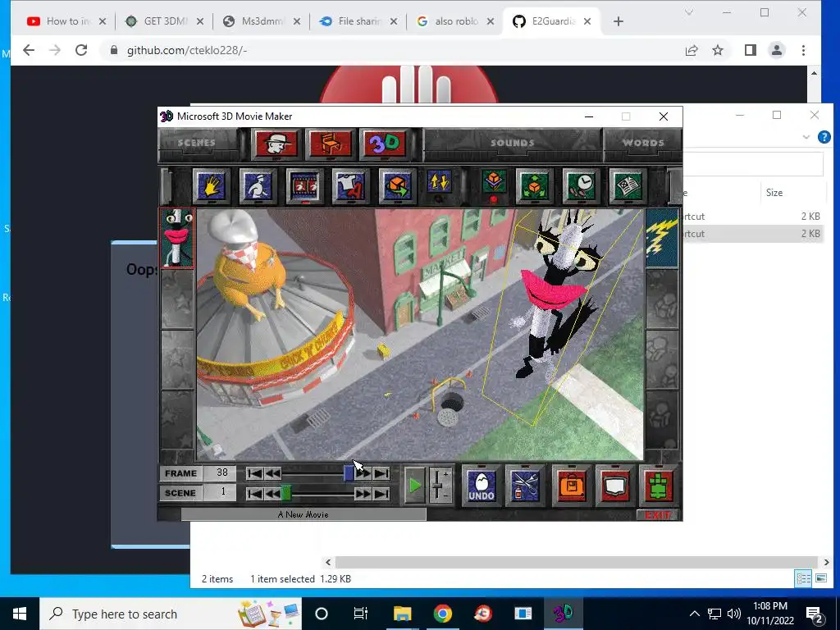
Task: Jump to first frame
Action: click(254, 473)
